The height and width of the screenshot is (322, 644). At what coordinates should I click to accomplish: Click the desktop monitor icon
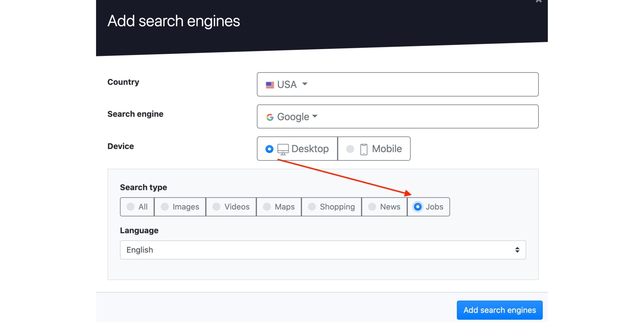pos(283,149)
